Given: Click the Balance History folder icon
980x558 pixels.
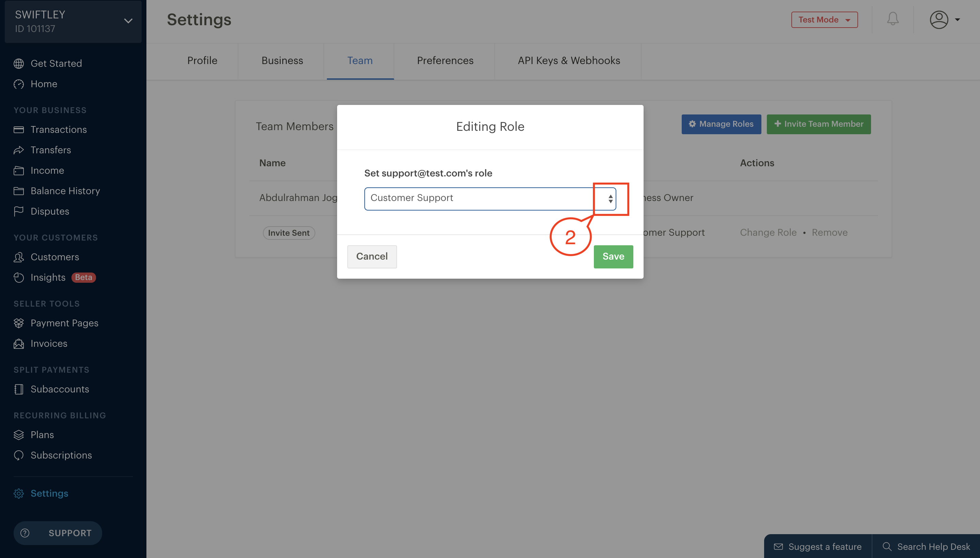Looking at the screenshot, I should [18, 191].
